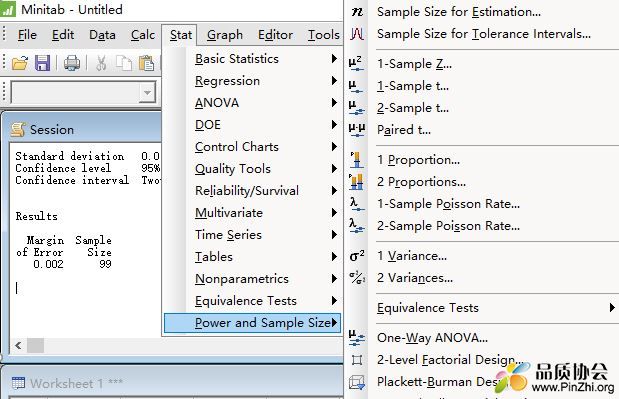Click the Session horizontal scrollbar thumb
Viewport: 619px width, 399px height.
point(35,345)
